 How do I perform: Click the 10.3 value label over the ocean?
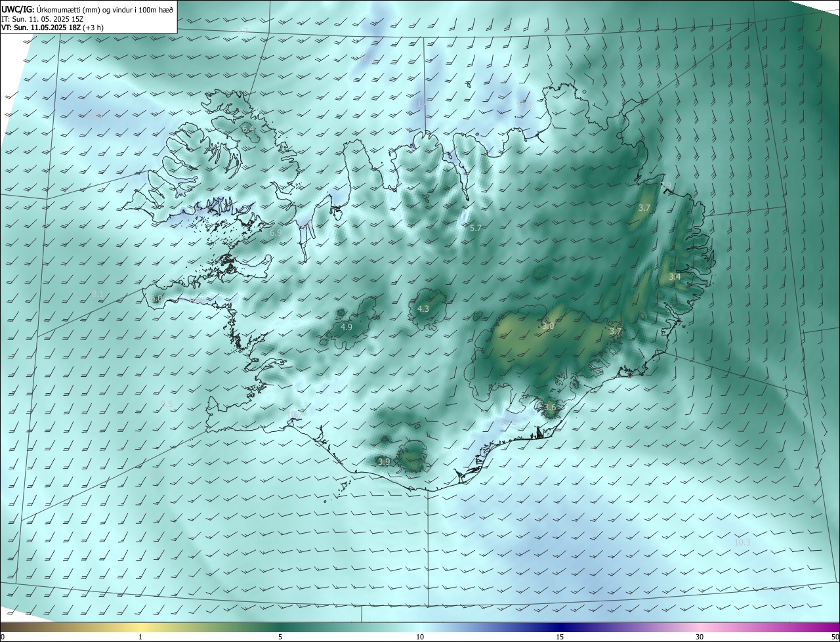pyautogui.click(x=742, y=542)
